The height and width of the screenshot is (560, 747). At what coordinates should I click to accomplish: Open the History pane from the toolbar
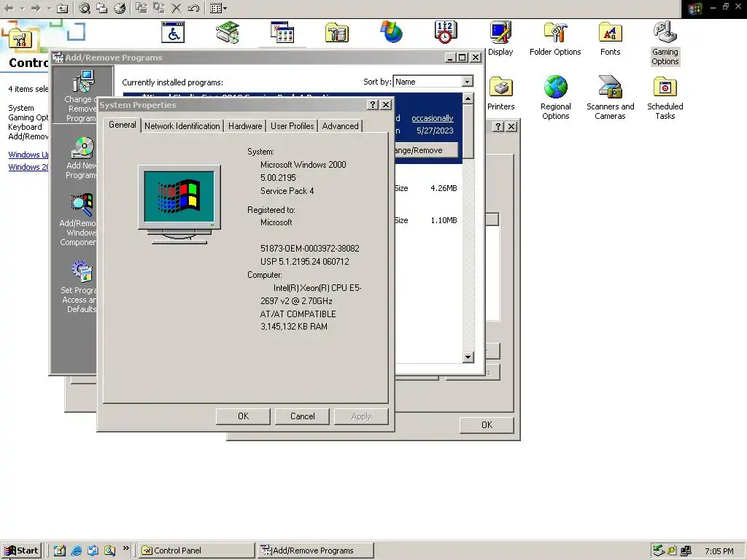[x=120, y=8]
